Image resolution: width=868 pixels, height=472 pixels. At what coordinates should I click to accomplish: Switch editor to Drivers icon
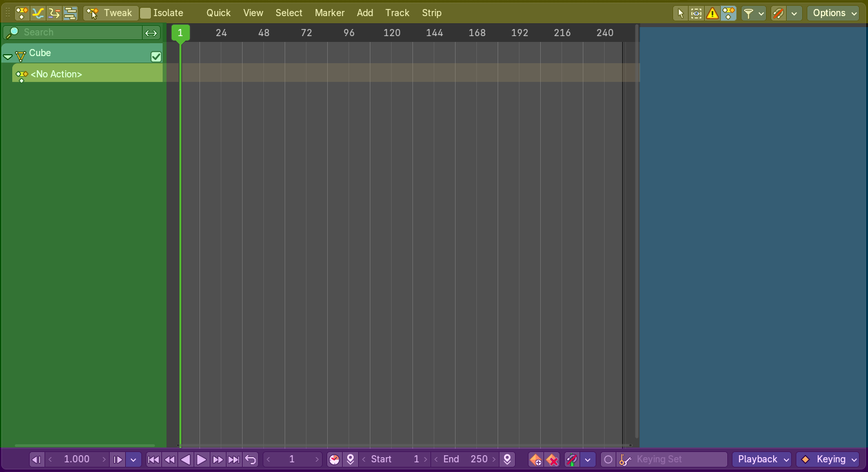coord(54,13)
